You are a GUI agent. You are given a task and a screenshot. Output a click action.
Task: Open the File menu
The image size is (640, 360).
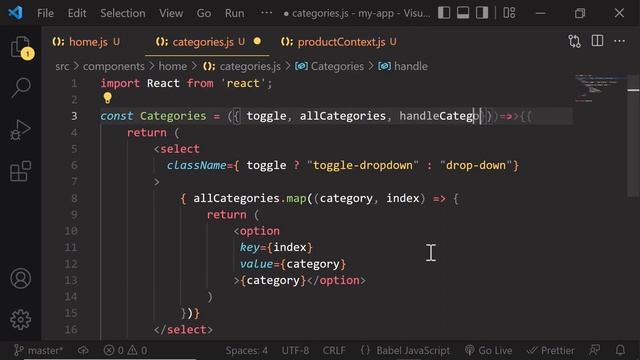45,13
